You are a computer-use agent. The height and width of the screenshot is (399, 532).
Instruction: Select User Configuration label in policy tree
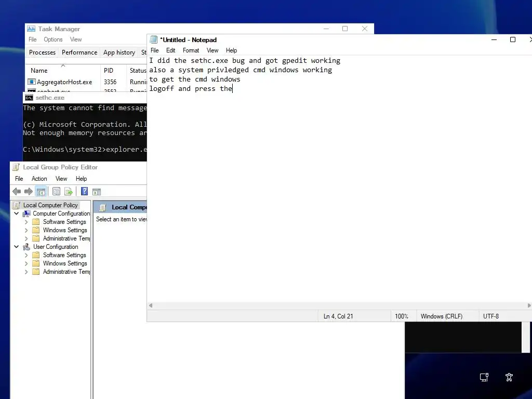[56, 247]
